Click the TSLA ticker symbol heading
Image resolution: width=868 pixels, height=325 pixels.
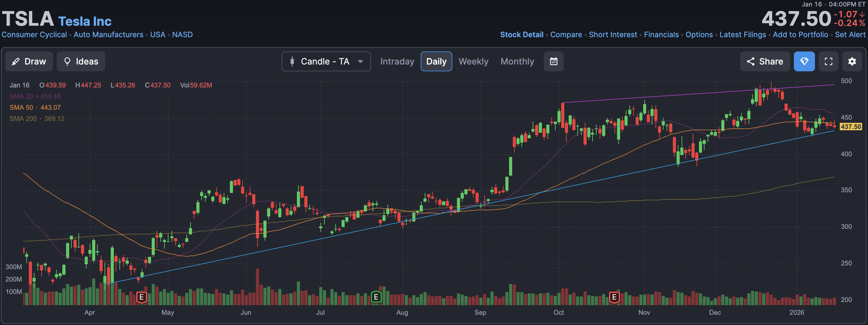(28, 19)
